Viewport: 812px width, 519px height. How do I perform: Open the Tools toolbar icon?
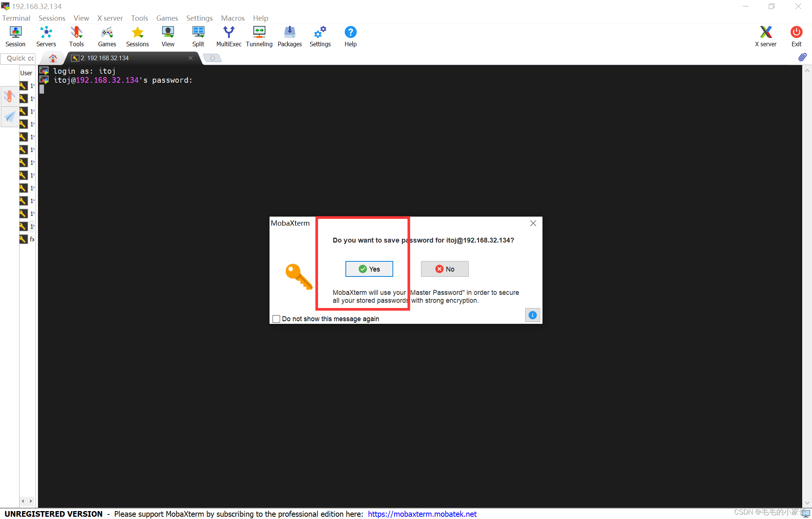(x=76, y=36)
